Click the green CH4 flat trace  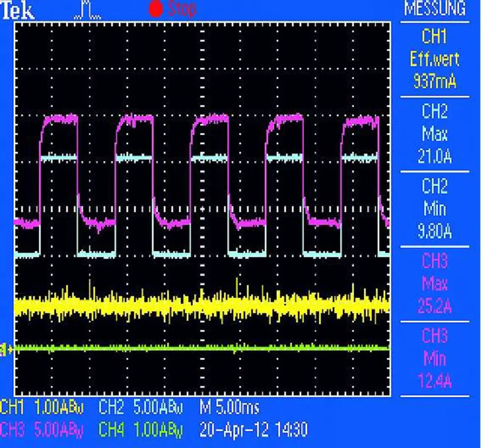(202, 348)
